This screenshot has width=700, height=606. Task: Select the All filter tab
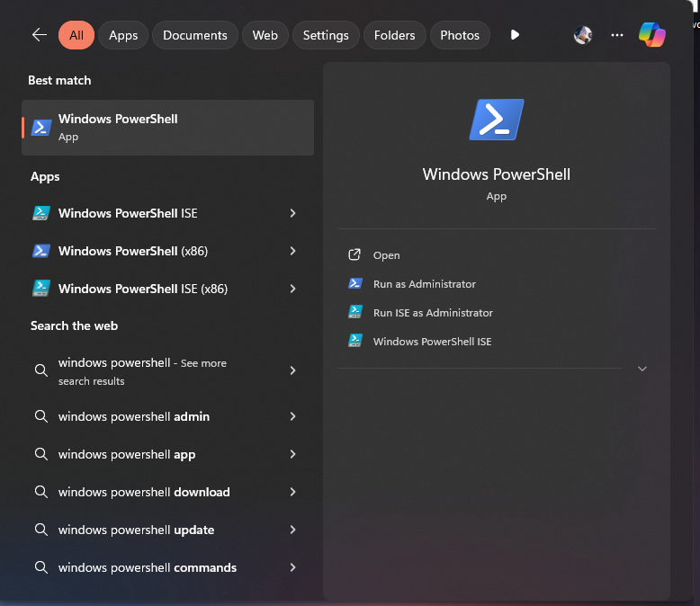[76, 35]
